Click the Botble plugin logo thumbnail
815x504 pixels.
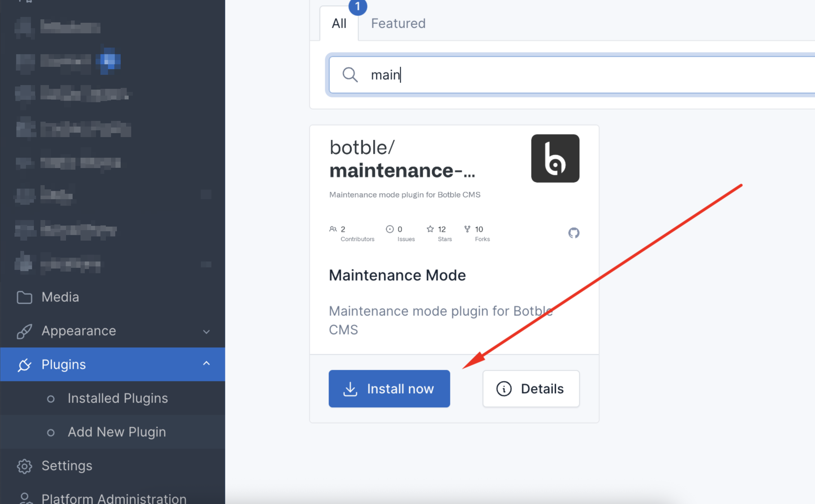pos(555,158)
